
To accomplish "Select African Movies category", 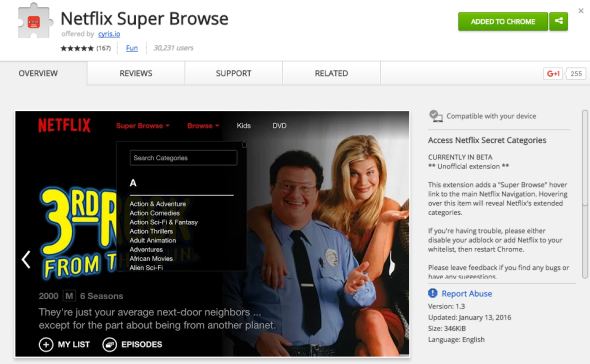I will pos(151,258).
